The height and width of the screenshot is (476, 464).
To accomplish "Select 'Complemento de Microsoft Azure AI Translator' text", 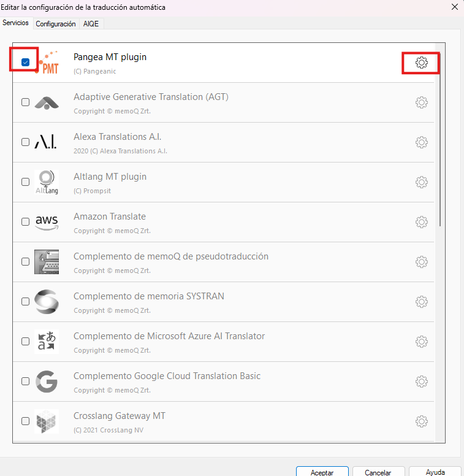I will point(169,336).
